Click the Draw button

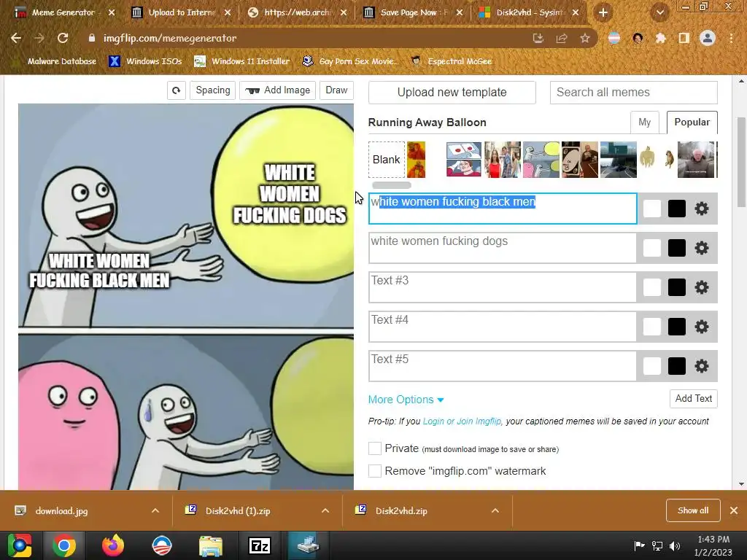(336, 90)
